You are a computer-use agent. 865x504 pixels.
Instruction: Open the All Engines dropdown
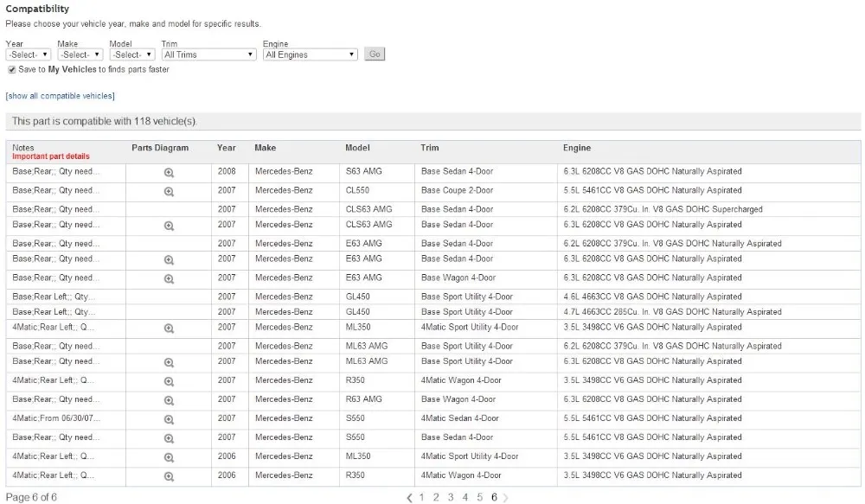coord(310,54)
